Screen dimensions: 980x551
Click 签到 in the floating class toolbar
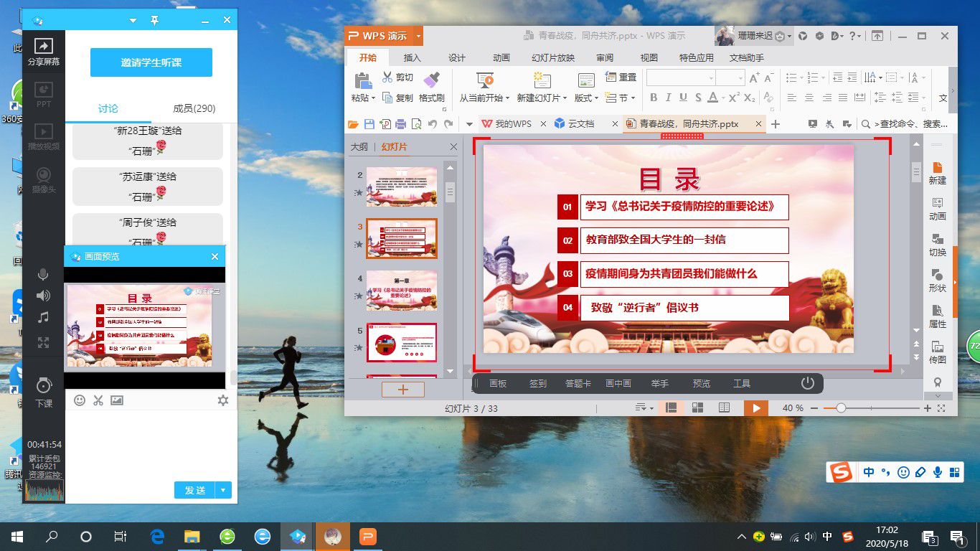point(538,384)
